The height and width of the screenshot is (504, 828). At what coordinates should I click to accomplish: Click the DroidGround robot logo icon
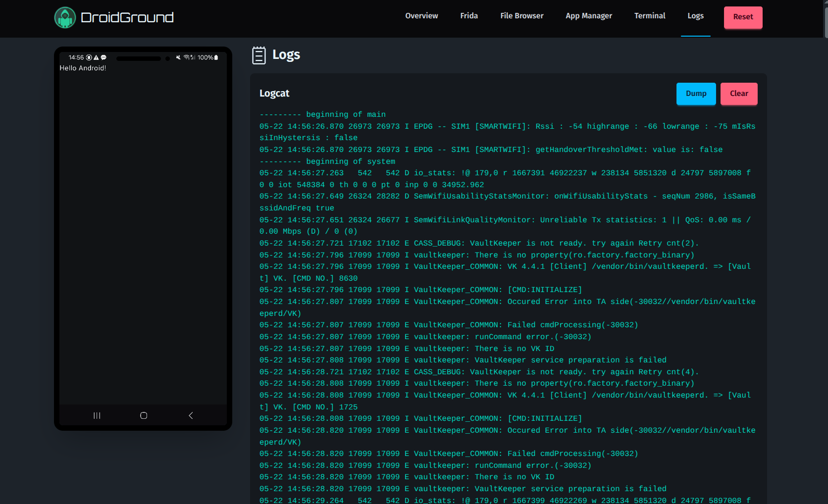click(x=65, y=17)
